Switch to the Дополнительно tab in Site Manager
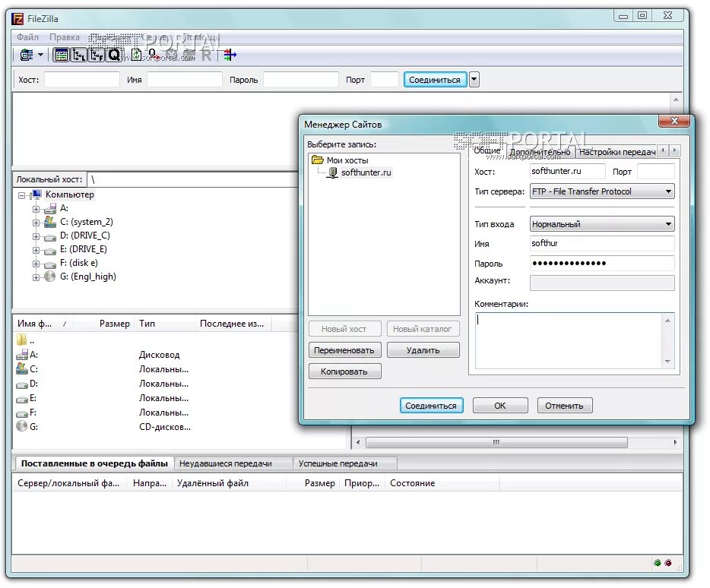This screenshot has height=588, width=710. [540, 152]
